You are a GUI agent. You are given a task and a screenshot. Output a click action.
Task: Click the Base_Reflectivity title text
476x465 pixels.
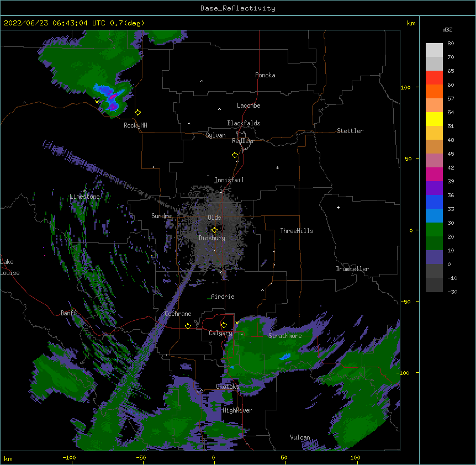238,8
